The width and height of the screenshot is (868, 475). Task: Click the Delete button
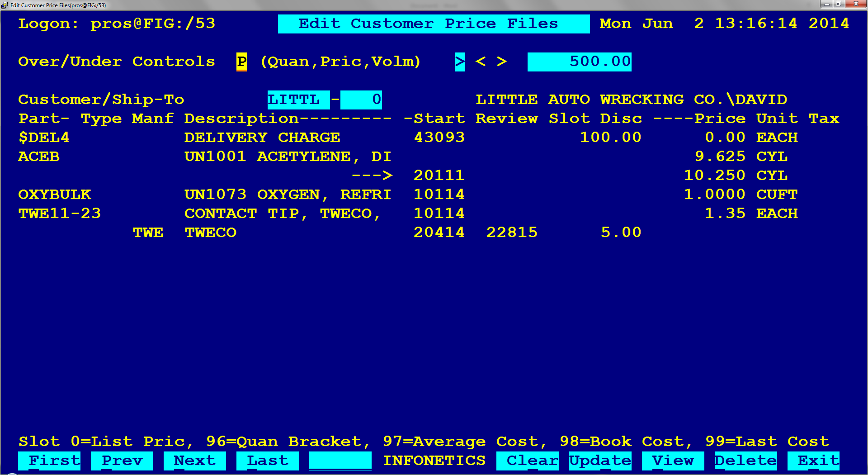pyautogui.click(x=746, y=461)
